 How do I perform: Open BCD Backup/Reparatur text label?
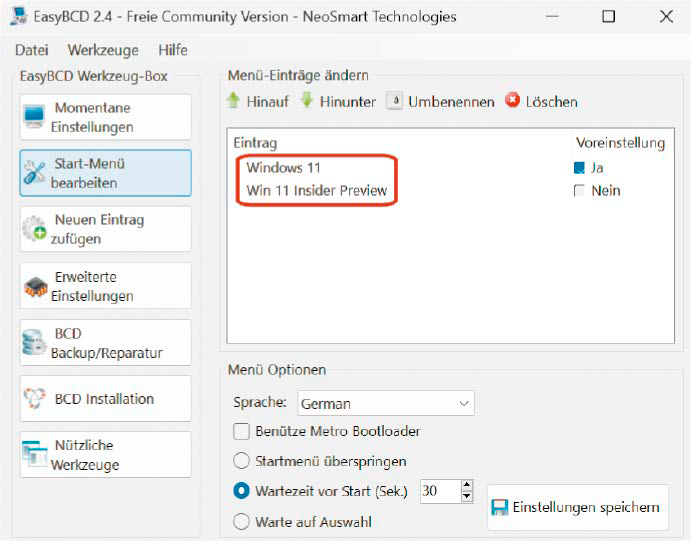107,343
